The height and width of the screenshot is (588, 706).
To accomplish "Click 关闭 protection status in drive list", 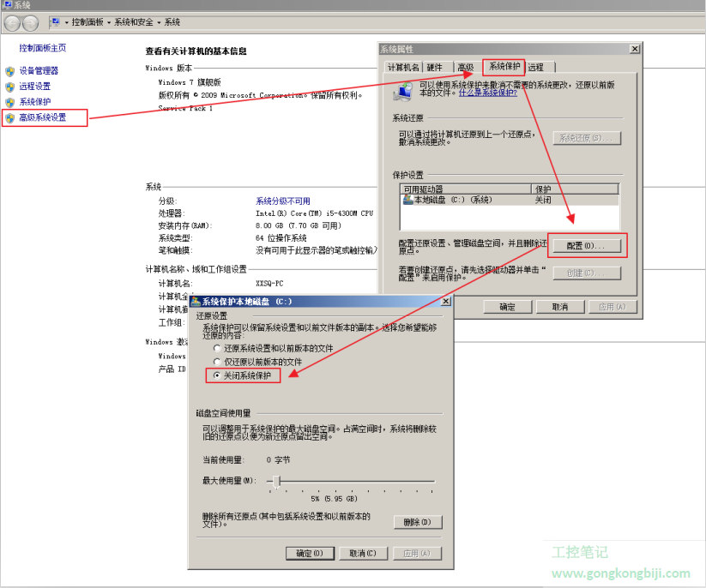I will tap(543, 200).
